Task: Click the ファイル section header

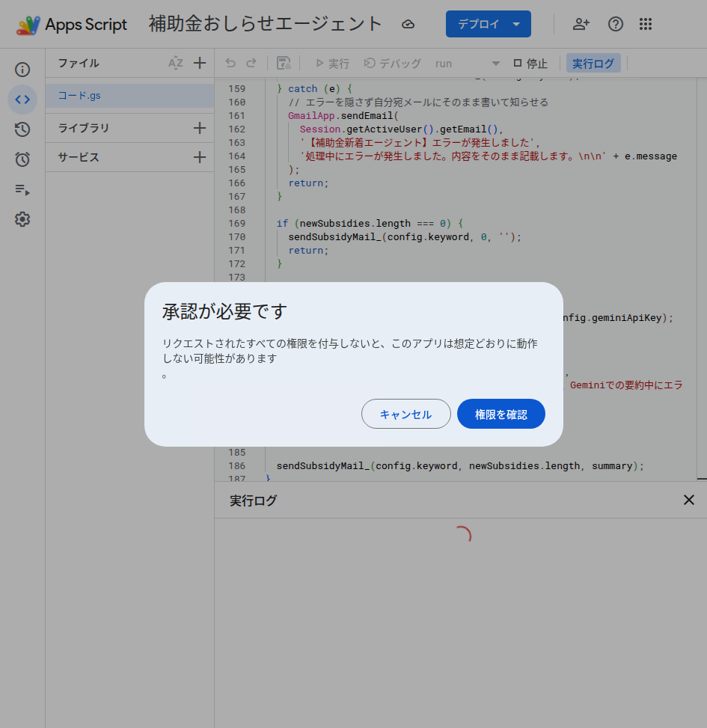Action: click(79, 63)
